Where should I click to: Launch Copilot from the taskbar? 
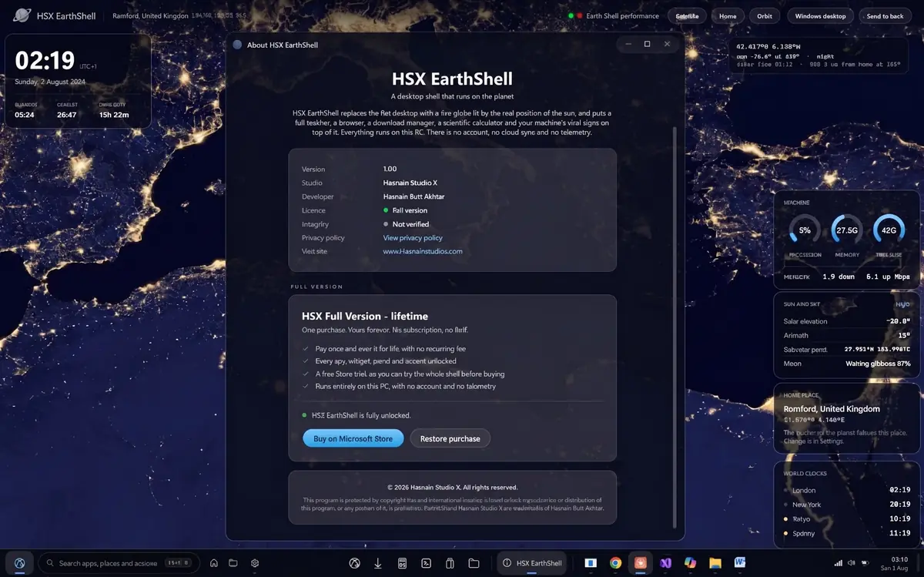(690, 563)
